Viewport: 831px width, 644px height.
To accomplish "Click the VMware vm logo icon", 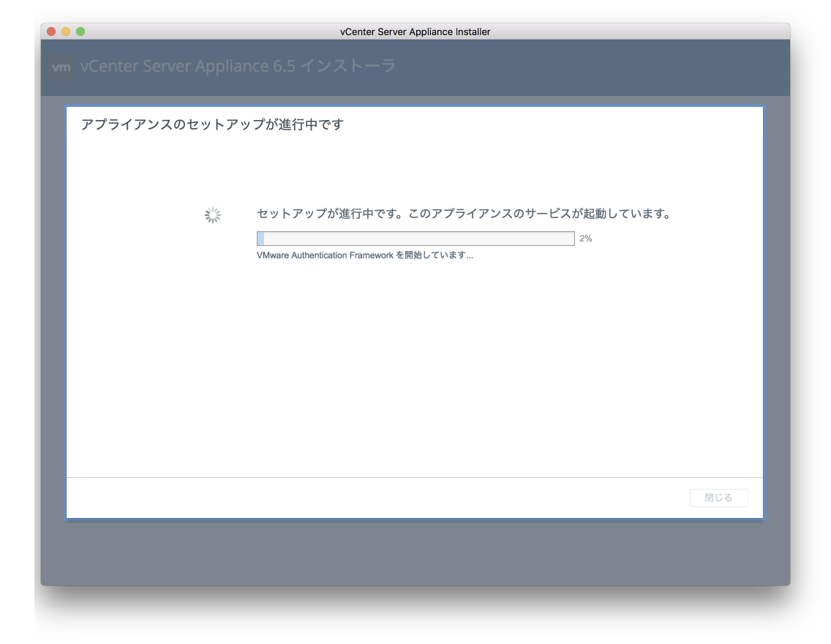I will pyautogui.click(x=62, y=67).
